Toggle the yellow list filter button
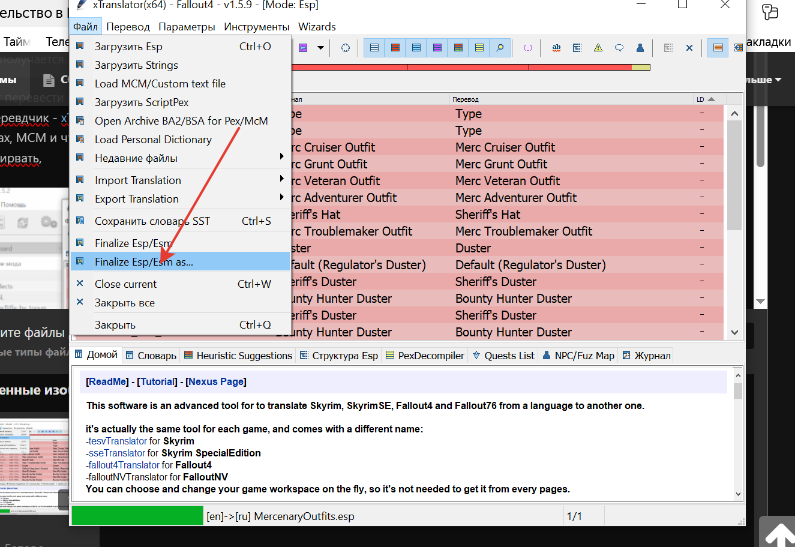 (478, 47)
